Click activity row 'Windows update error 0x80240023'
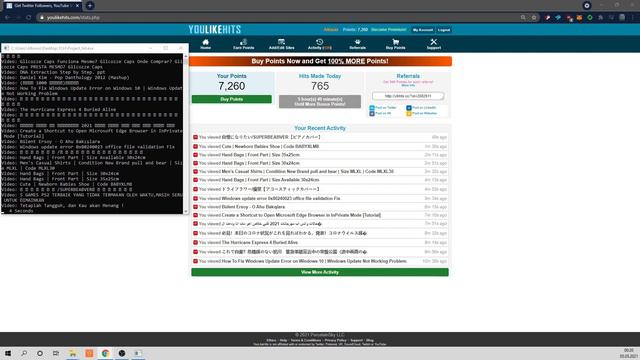640x360 pixels. point(320,198)
